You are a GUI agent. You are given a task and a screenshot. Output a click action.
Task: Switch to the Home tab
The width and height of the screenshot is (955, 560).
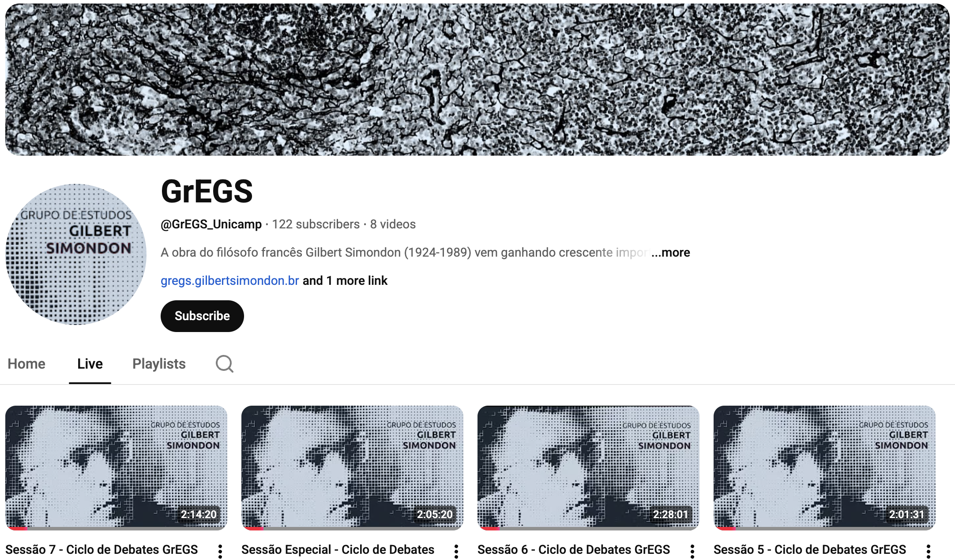26,364
